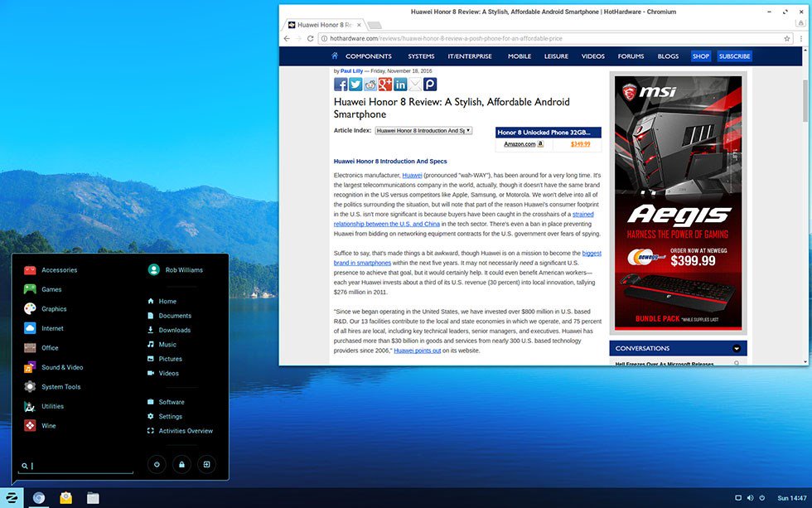Click the power off button in Zorin menu
This screenshot has height=508, width=812.
click(x=157, y=465)
